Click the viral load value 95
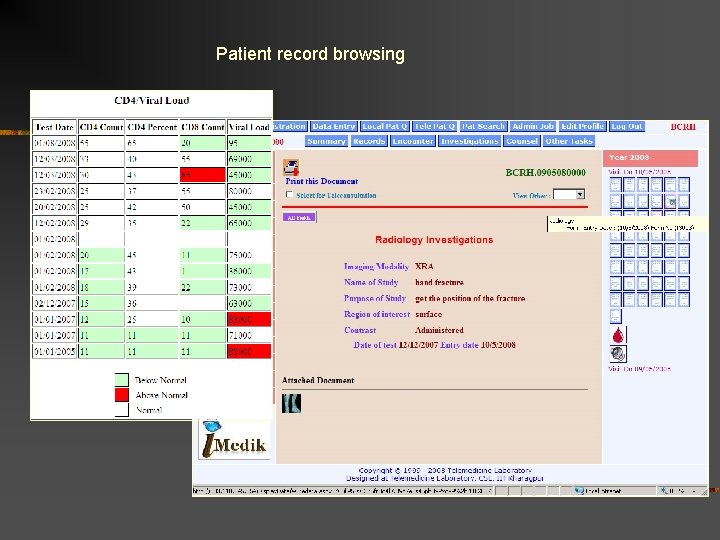 (249, 143)
